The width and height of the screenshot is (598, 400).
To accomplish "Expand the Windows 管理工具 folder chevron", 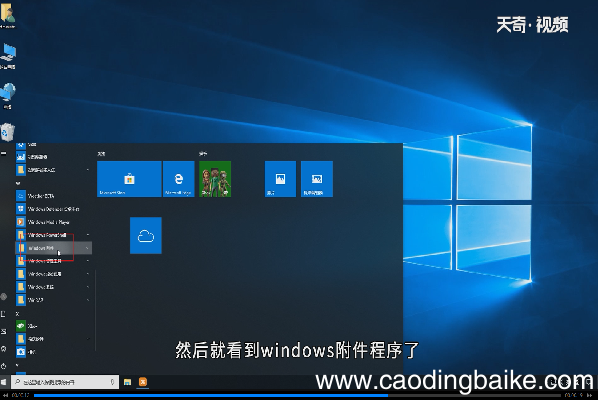I will (x=87, y=261).
